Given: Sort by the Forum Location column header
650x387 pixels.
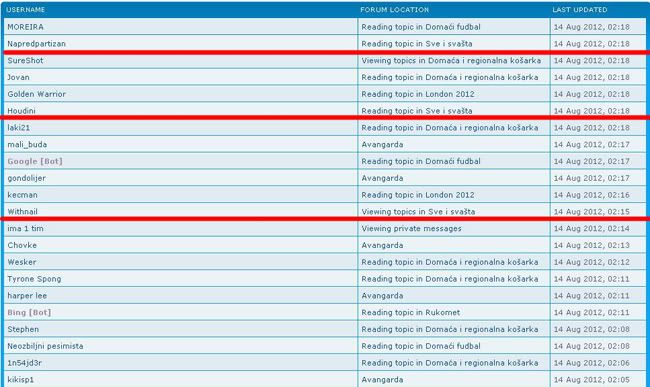Looking at the screenshot, I should click(x=395, y=10).
